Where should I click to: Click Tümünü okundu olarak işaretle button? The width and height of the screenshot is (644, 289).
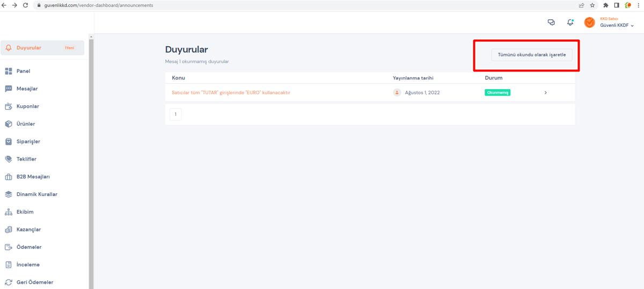coord(532,55)
